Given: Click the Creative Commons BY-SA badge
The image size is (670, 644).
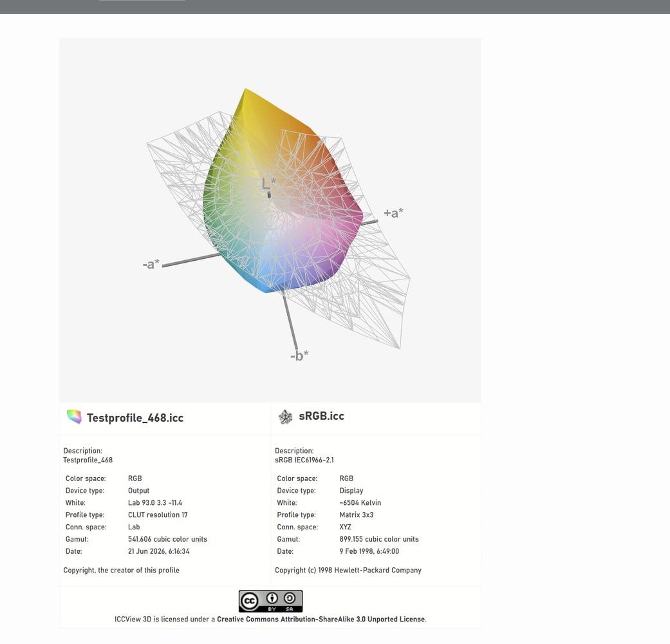Looking at the screenshot, I should click(x=270, y=601).
